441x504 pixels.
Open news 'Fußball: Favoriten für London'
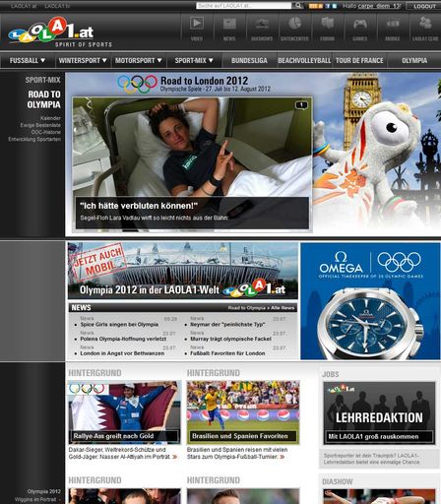[x=227, y=353]
